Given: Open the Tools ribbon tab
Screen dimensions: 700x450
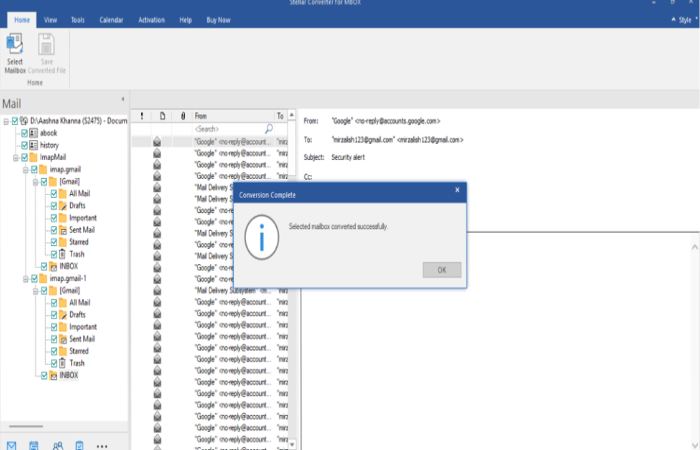Looking at the screenshot, I should pos(78,20).
